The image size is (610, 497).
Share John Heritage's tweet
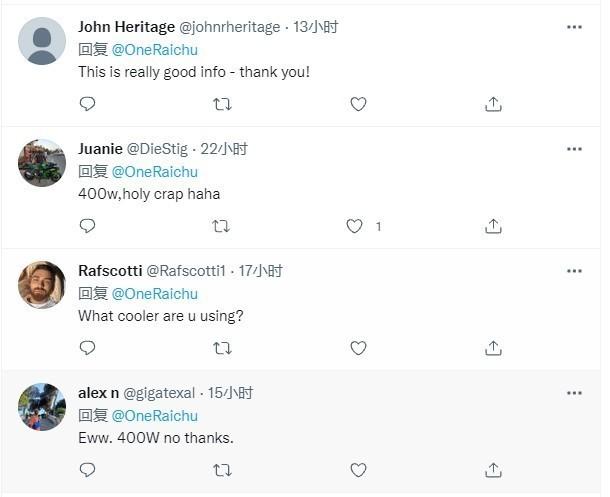[x=493, y=104]
